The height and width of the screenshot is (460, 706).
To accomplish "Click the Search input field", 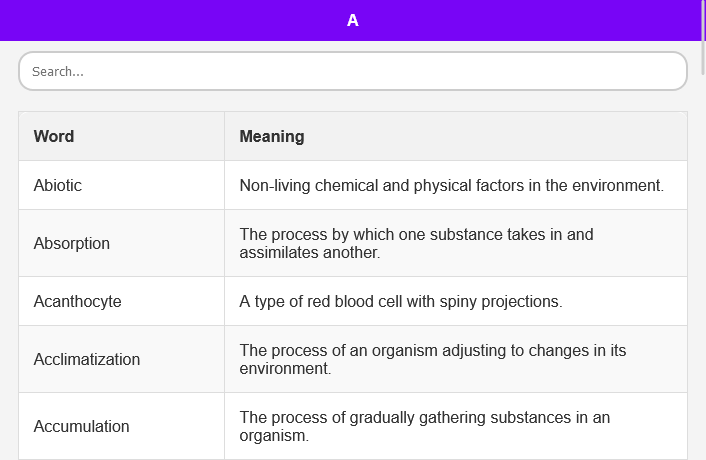I will click(x=352, y=71).
